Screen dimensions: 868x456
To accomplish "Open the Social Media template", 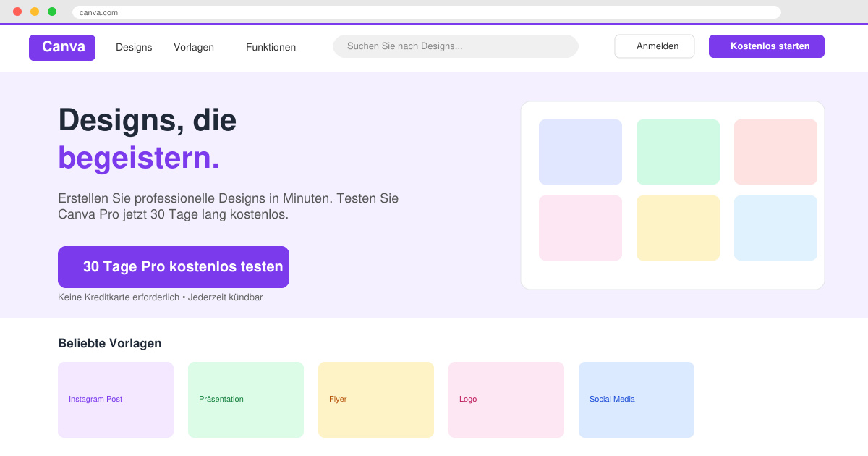I will click(637, 400).
